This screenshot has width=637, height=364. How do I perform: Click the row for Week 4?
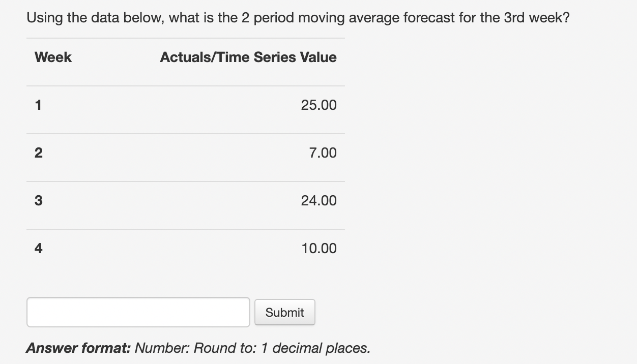tap(186, 248)
